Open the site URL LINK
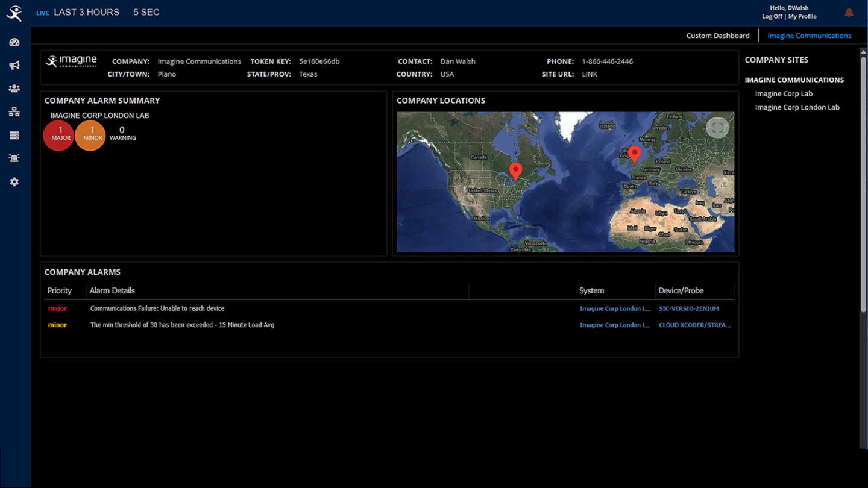Image resolution: width=868 pixels, height=488 pixels. (x=590, y=74)
